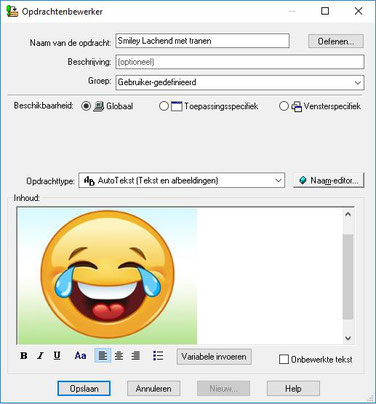Toggle underline formatting icon

57,356
